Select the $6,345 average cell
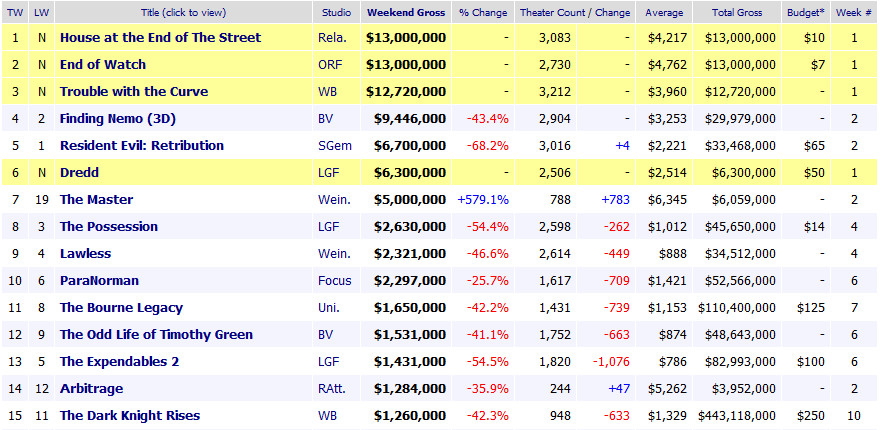Image resolution: width=880 pixels, height=430 pixels. [667, 199]
